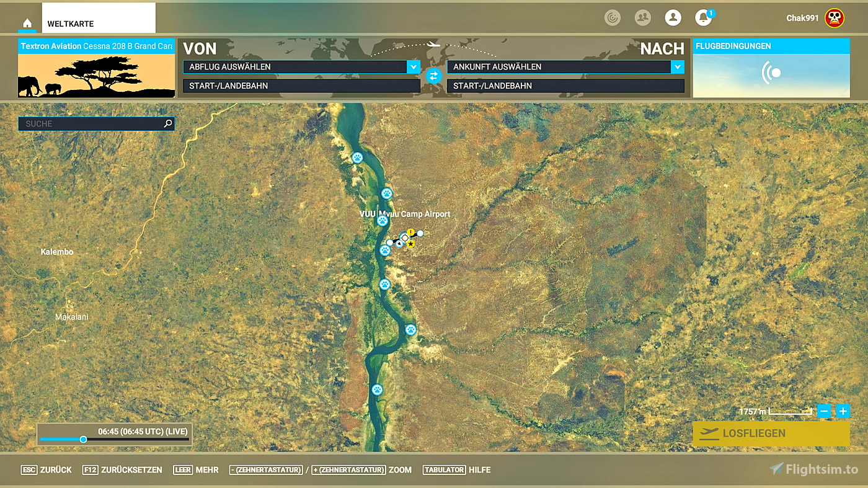This screenshot has width=868, height=488.
Task: Open the notifications bell
Action: click(703, 18)
